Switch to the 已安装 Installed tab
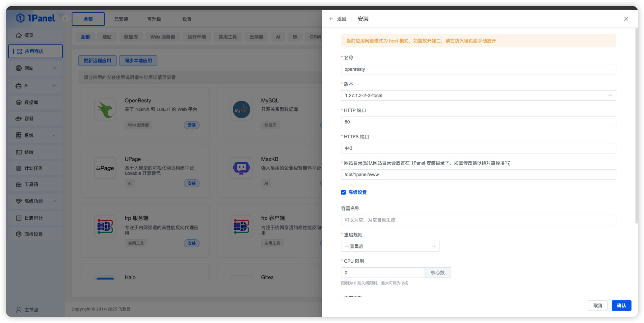Image resolution: width=644 pixels, height=323 pixels. [121, 19]
